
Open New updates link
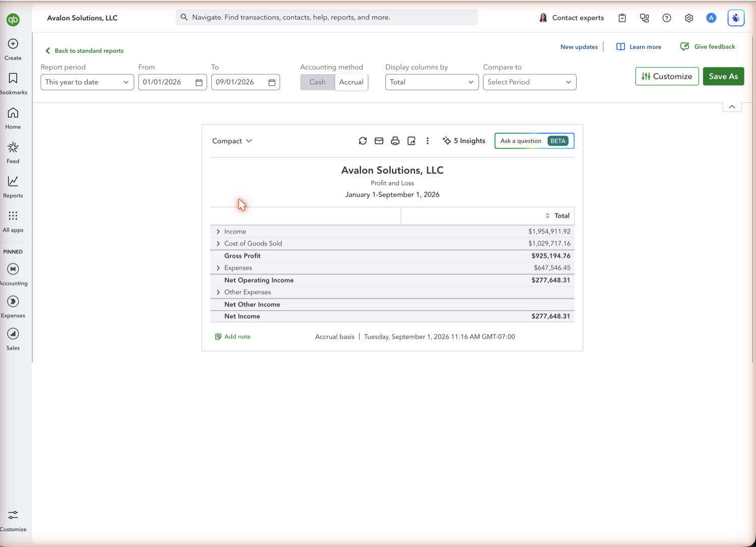click(579, 47)
